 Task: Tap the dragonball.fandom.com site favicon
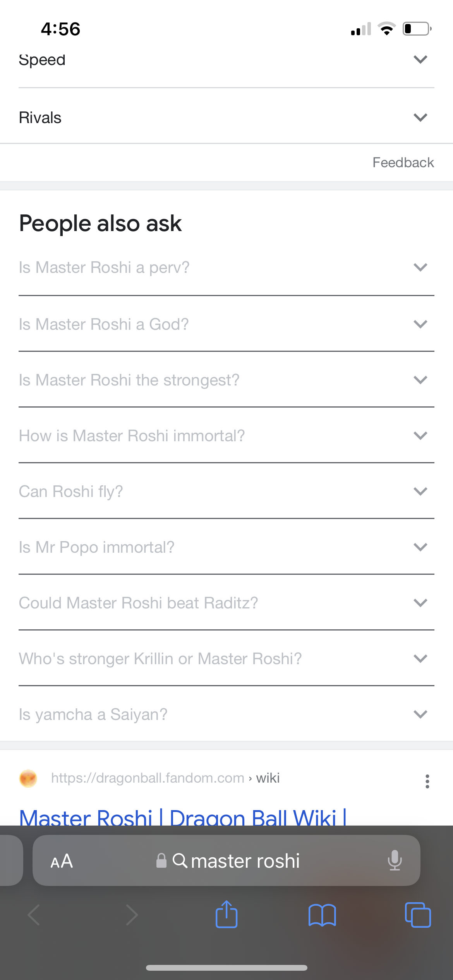28,778
